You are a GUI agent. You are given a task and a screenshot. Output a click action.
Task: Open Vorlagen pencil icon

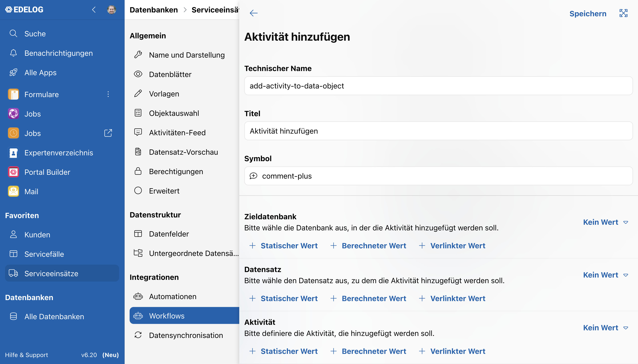point(138,93)
